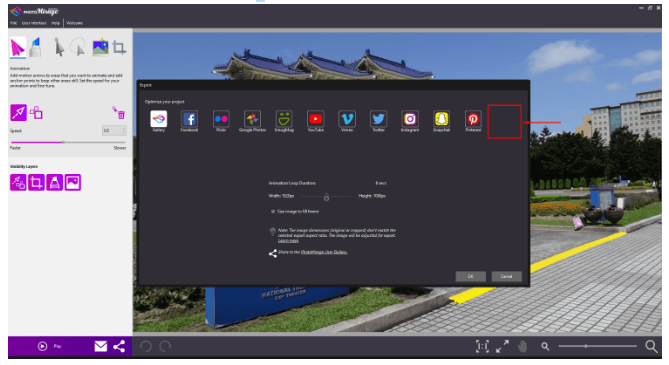Pick the Instagram export option
669x365 pixels.
pyautogui.click(x=410, y=119)
